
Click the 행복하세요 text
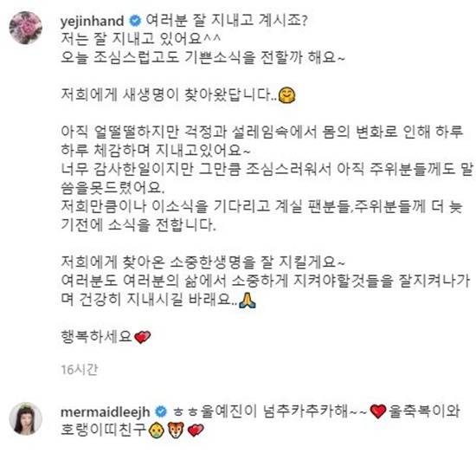pyautogui.click(x=97, y=337)
